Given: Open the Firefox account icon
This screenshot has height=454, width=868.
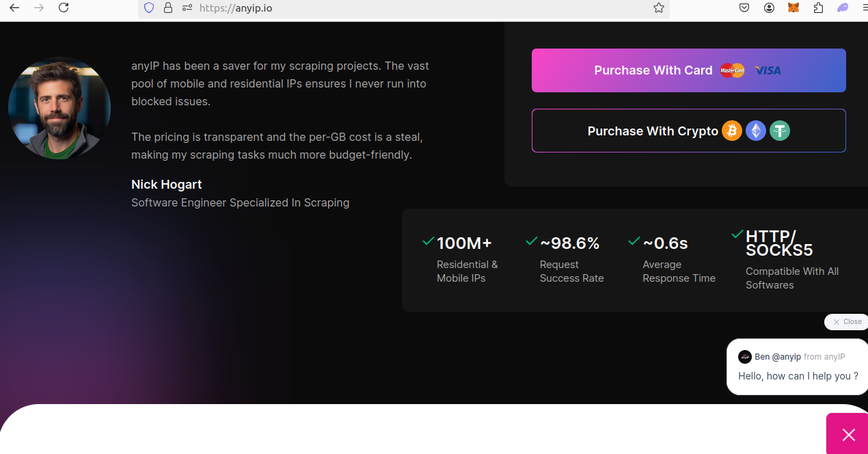Looking at the screenshot, I should (770, 8).
